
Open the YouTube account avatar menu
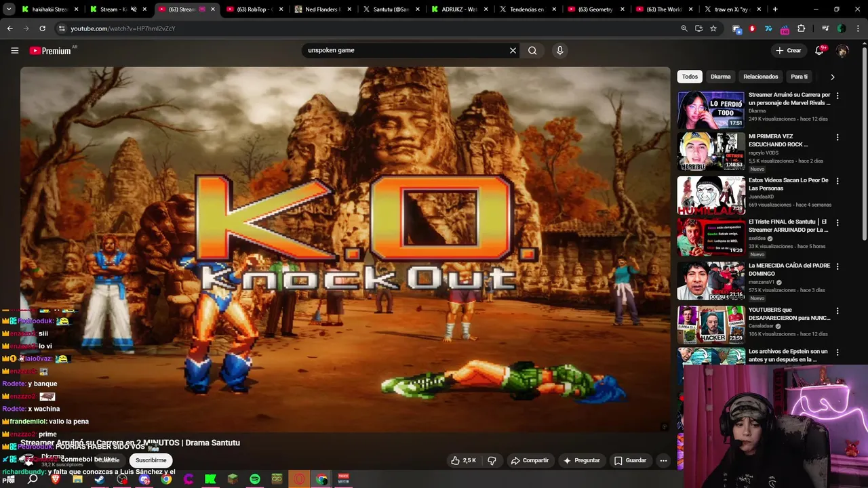(842, 51)
